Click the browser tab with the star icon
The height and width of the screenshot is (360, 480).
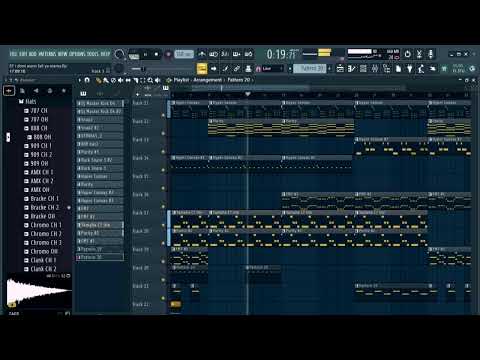coord(64,91)
